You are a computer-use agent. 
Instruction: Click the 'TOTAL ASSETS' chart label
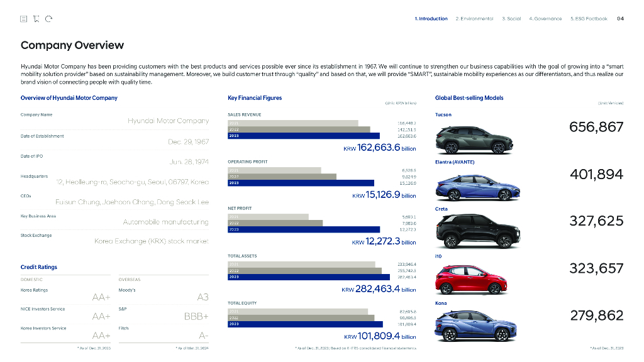242,256
